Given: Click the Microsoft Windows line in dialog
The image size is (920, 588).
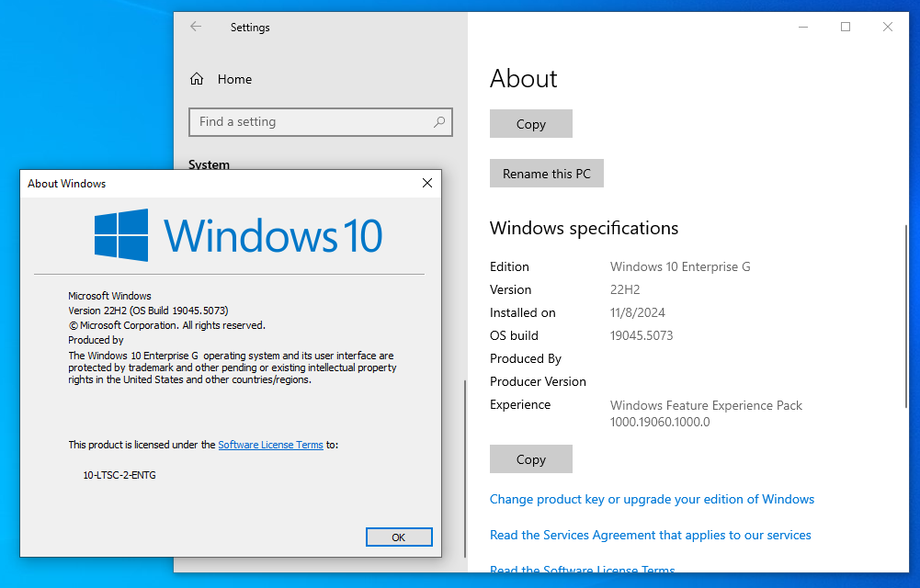Looking at the screenshot, I should pyautogui.click(x=109, y=296).
